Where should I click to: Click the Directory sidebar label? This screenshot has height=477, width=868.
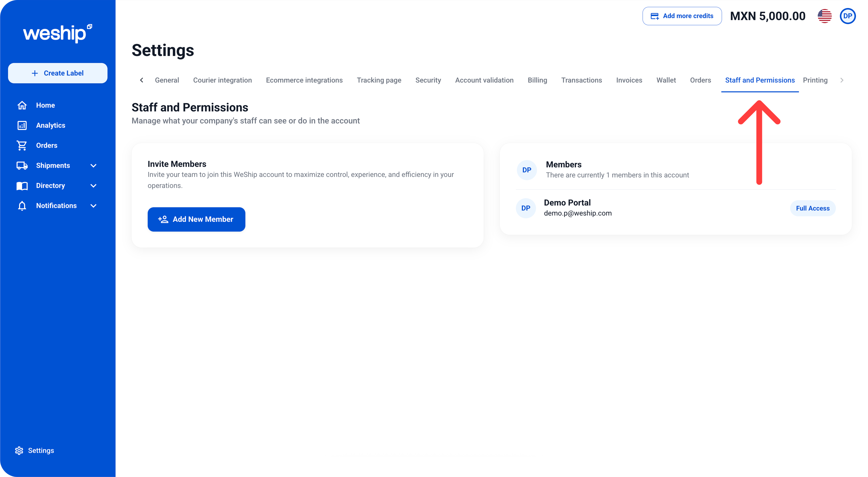pos(50,185)
